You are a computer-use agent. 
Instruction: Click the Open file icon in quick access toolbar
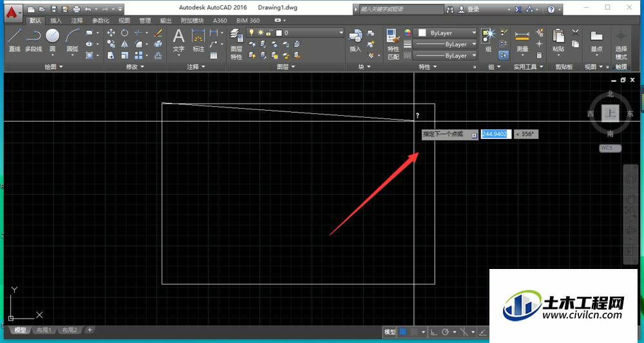[x=43, y=9]
